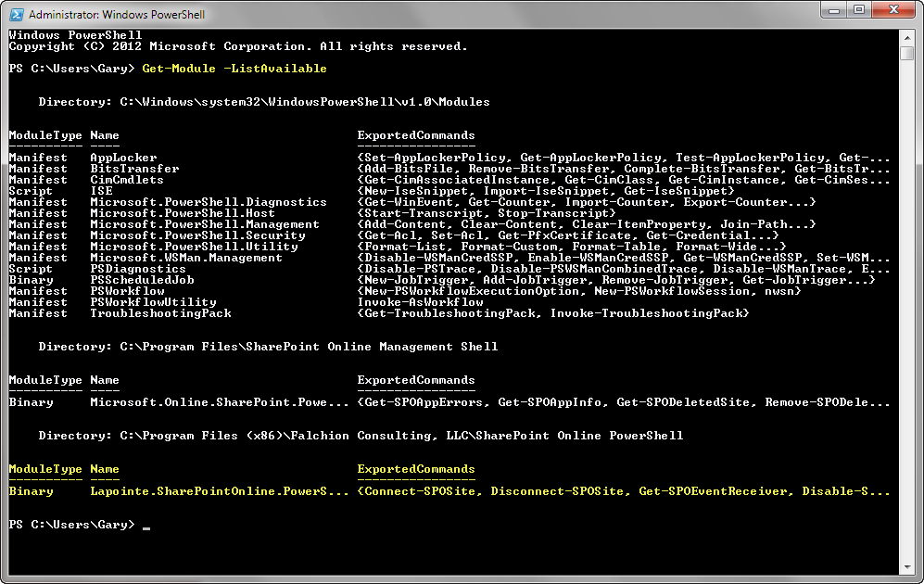Click the Microsoft.WSMan.Management module name

click(x=186, y=258)
